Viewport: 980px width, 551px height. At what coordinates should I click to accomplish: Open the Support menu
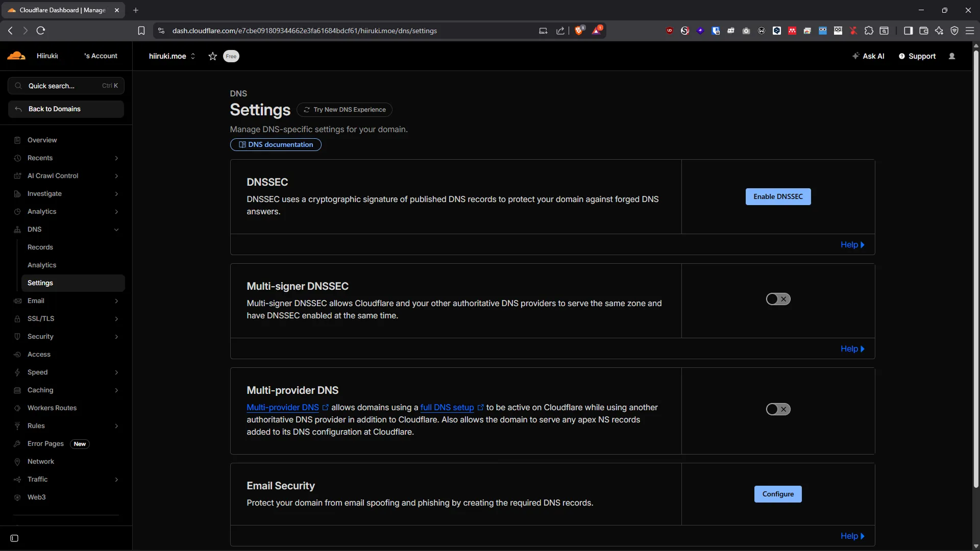click(917, 56)
